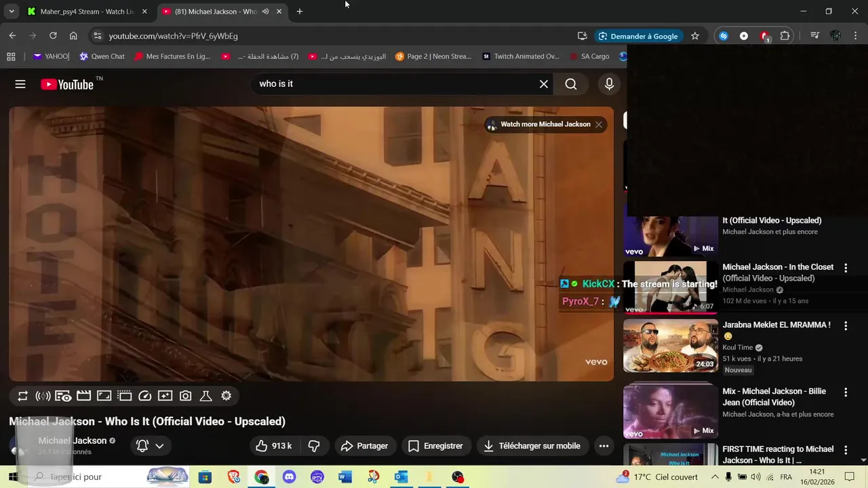Open 'Twitch Animated Ov...' bookmark
Viewport: 868px width, 488px height.
pos(521,56)
